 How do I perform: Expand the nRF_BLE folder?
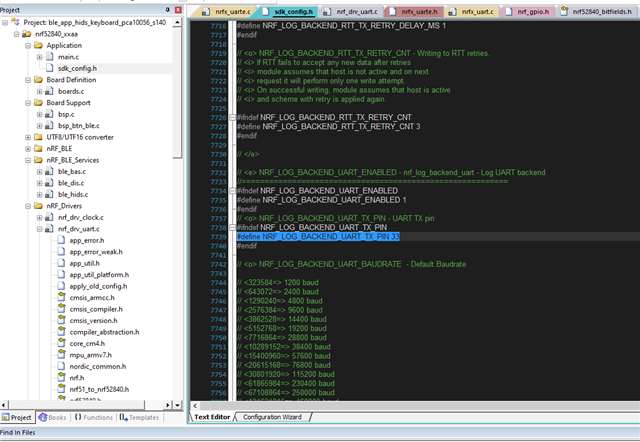pos(28,149)
